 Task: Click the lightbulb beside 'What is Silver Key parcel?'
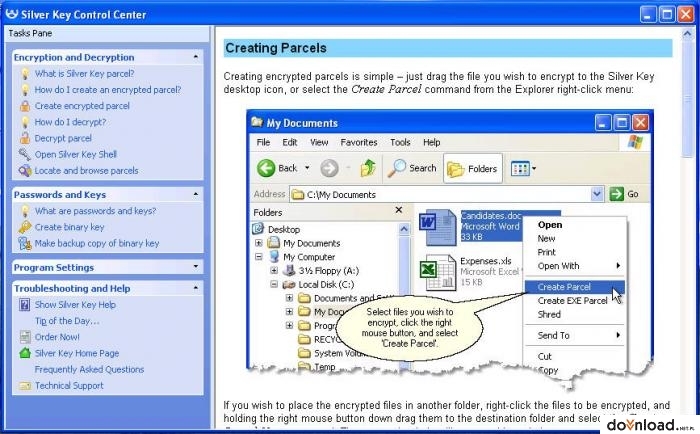tap(25, 74)
